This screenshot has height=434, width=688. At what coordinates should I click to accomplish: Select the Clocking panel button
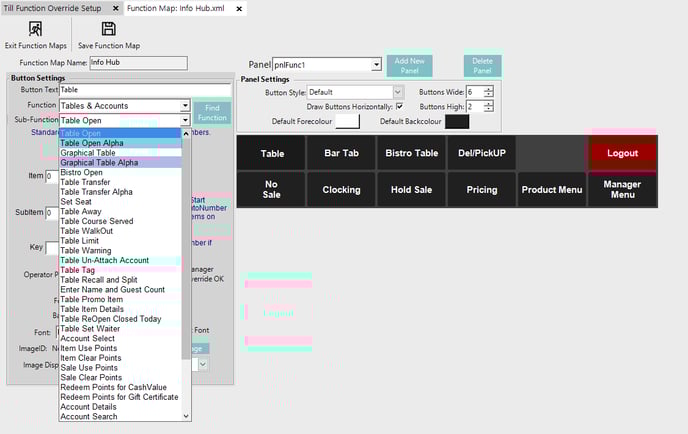[341, 190]
